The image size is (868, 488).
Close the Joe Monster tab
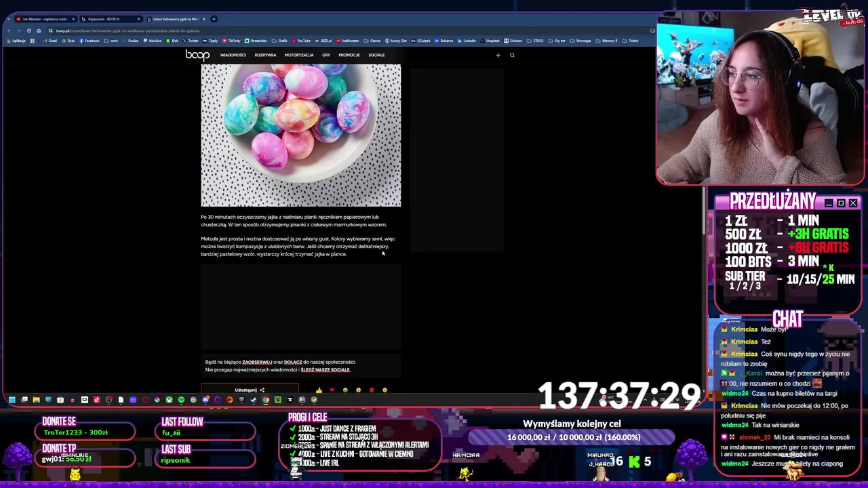(x=73, y=19)
